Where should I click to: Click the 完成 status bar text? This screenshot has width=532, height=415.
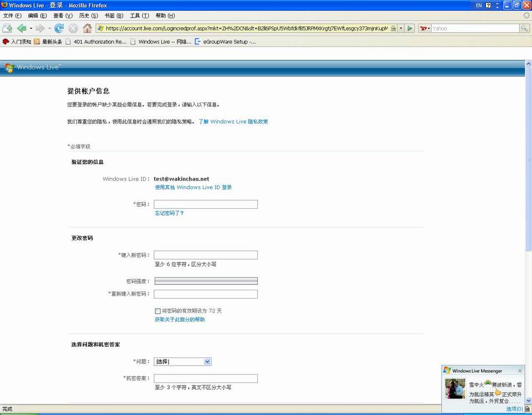pos(7,409)
